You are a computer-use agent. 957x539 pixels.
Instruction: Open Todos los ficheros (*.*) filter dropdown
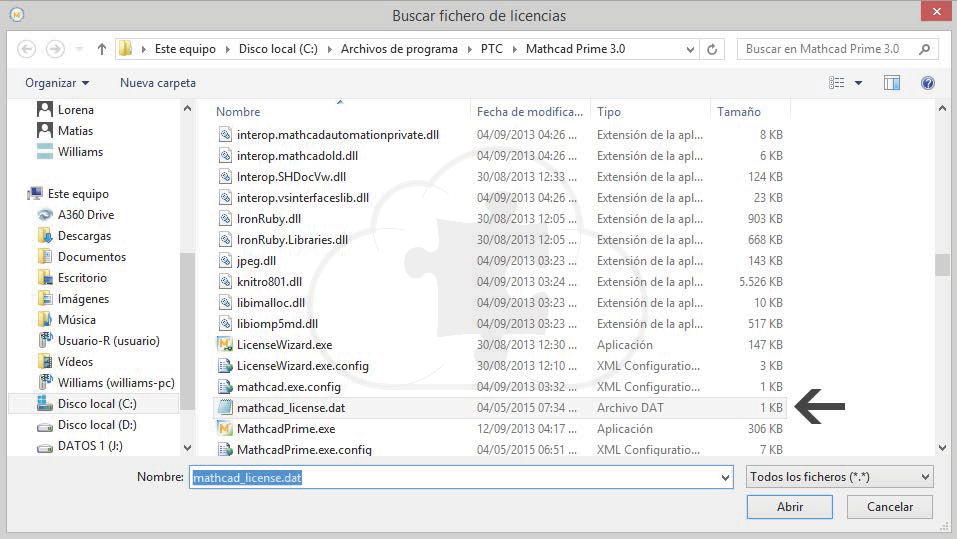point(839,477)
